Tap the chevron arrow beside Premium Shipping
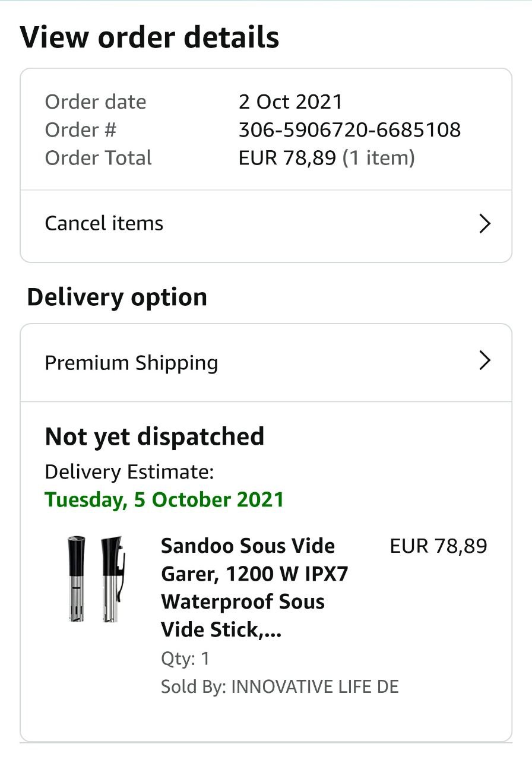The width and height of the screenshot is (532, 760). [x=484, y=360]
